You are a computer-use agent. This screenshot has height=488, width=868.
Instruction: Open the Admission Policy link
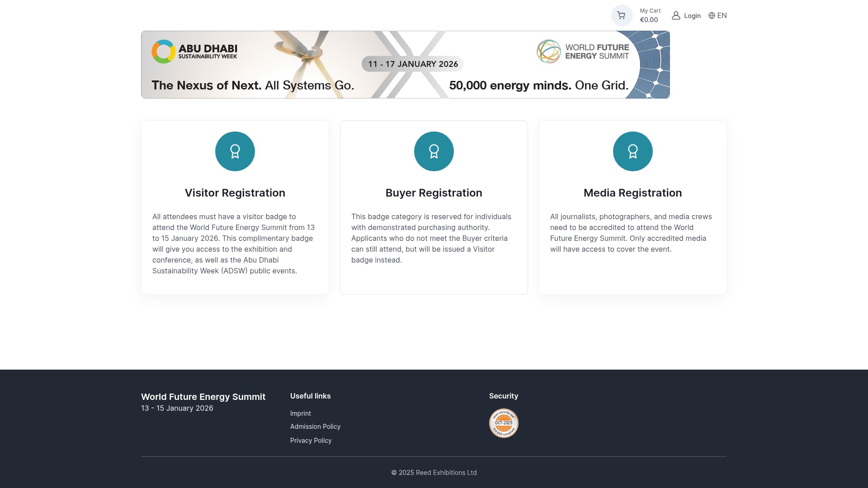pos(316,427)
